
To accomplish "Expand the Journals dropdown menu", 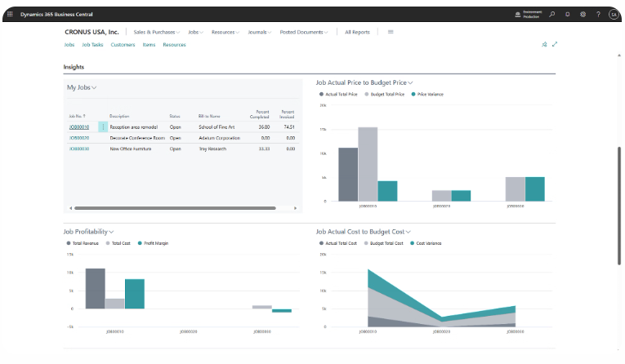I will coord(260,33).
